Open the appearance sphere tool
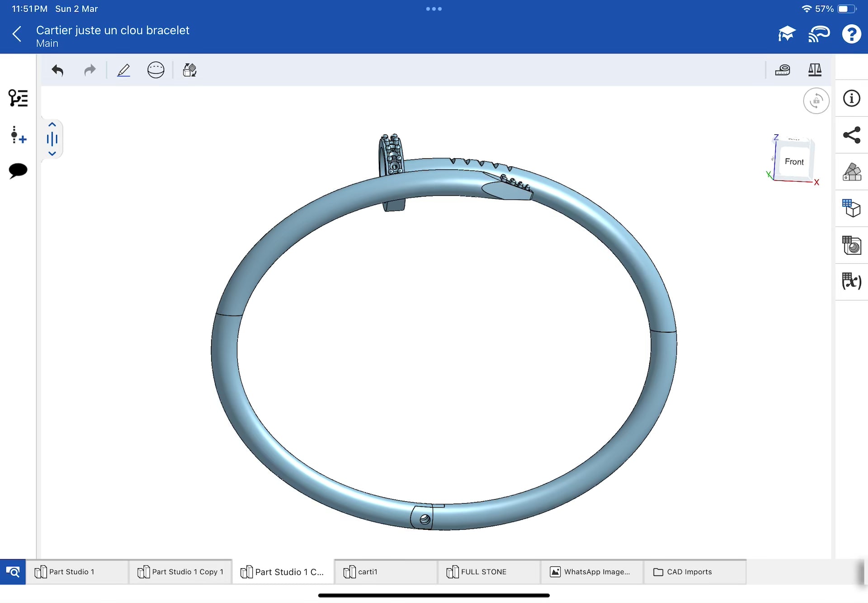868x603 pixels. (x=156, y=70)
